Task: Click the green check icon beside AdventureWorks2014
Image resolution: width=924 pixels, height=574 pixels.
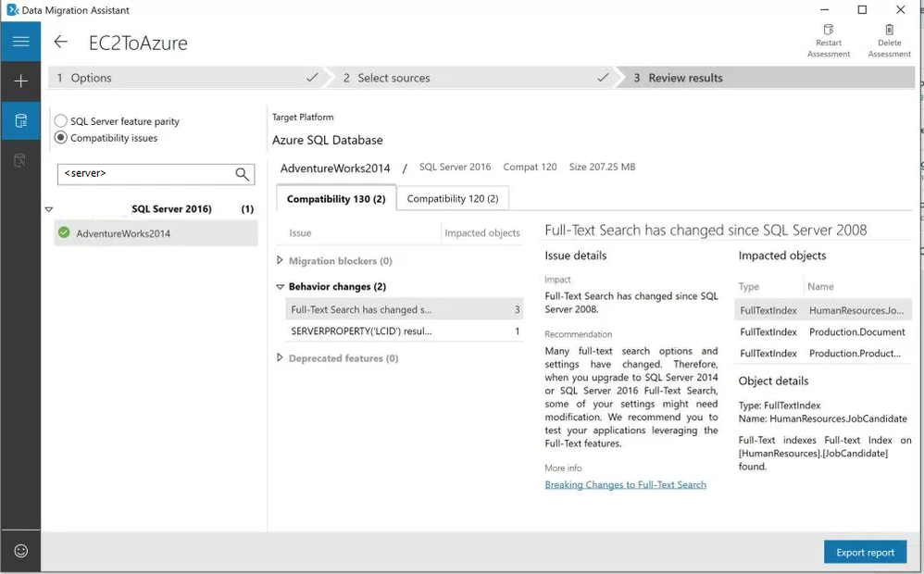Action: (x=64, y=232)
